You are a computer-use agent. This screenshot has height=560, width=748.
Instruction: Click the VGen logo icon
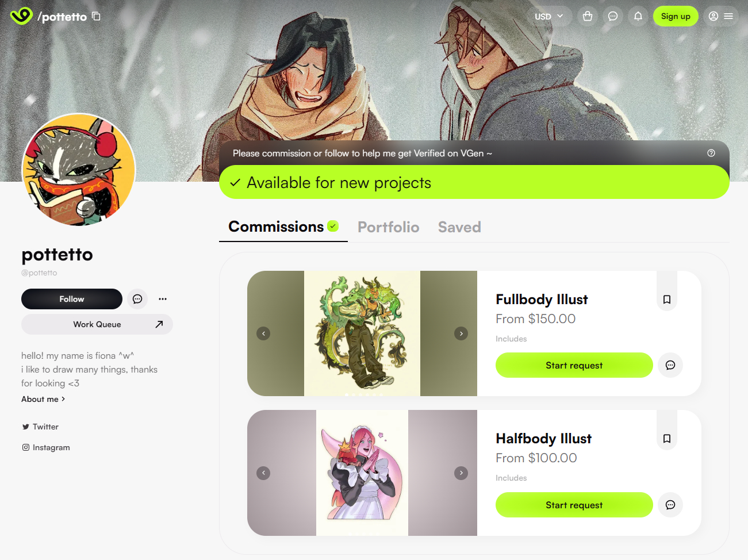[x=21, y=16]
